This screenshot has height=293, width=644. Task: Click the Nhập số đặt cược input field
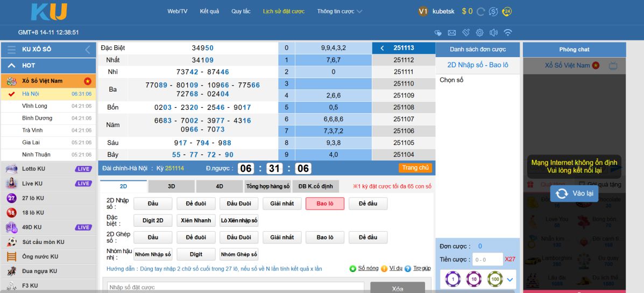coord(235,288)
